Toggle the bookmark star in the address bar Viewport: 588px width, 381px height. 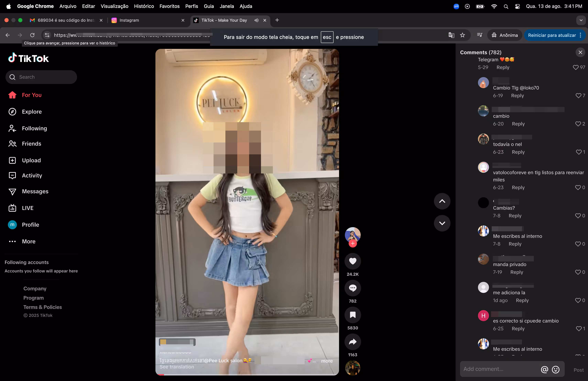(462, 35)
